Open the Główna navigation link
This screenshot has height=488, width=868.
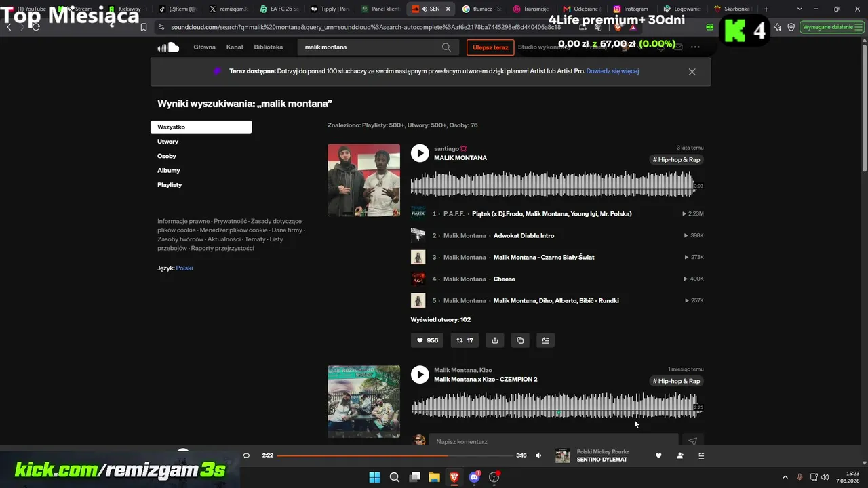204,47
